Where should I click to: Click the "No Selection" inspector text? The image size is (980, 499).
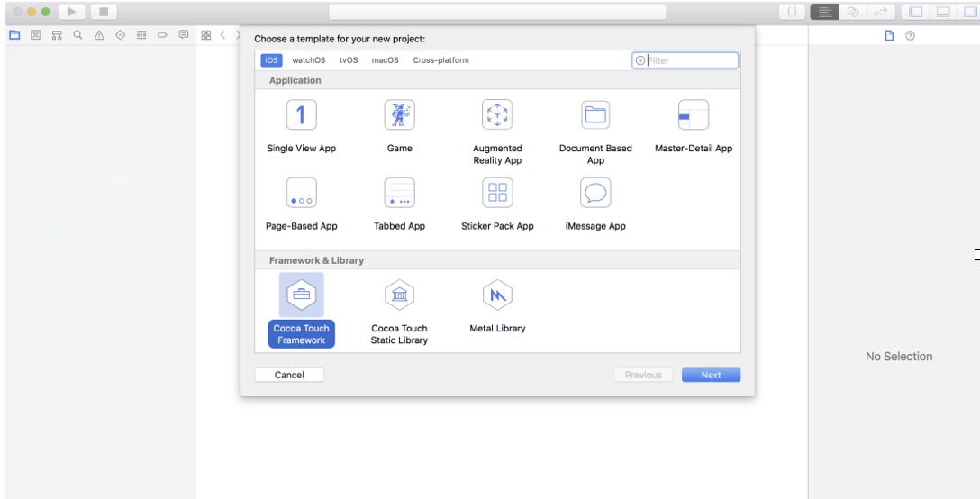[899, 357]
